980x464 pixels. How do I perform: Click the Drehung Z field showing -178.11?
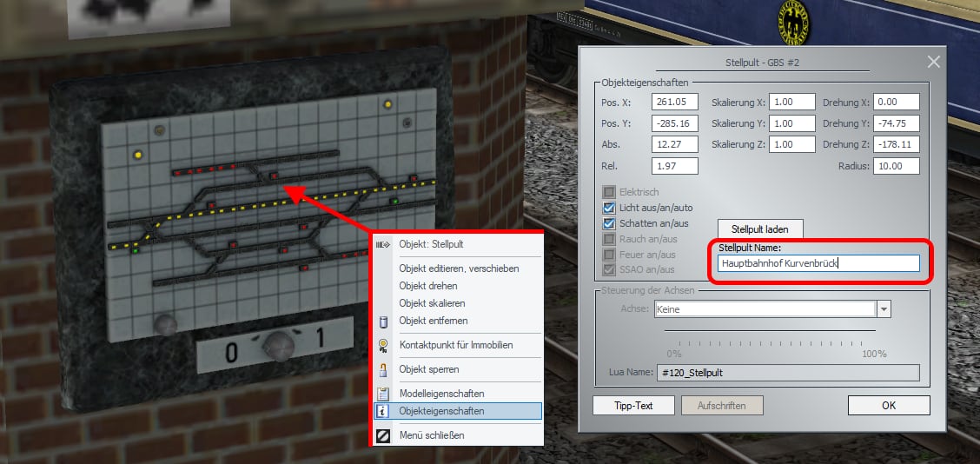tap(897, 144)
